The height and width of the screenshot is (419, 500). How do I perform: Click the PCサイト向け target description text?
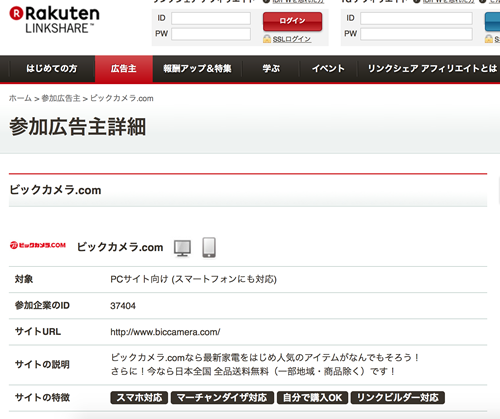click(193, 279)
